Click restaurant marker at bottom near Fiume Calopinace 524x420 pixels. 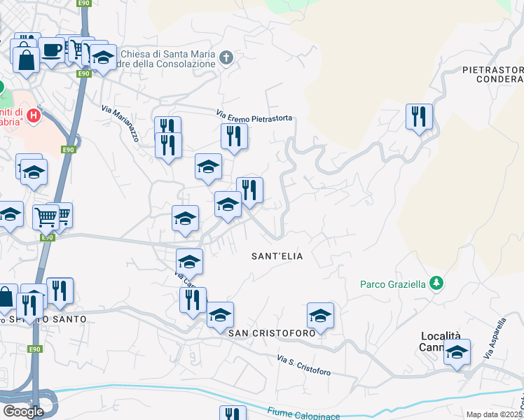click(x=233, y=413)
